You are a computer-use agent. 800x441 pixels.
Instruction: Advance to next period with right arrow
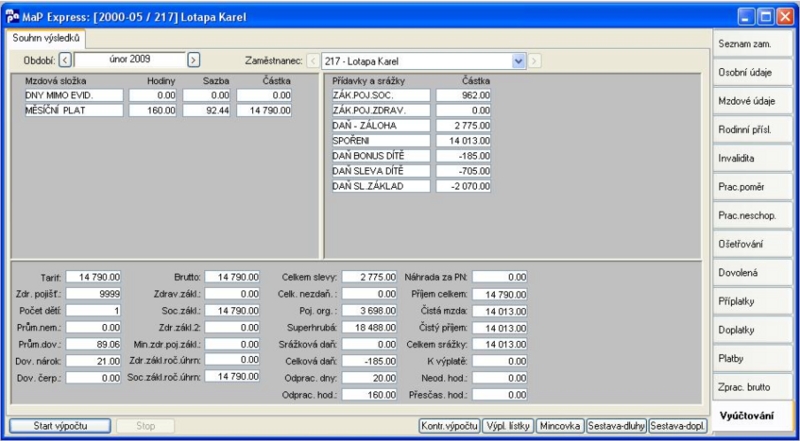coord(193,60)
